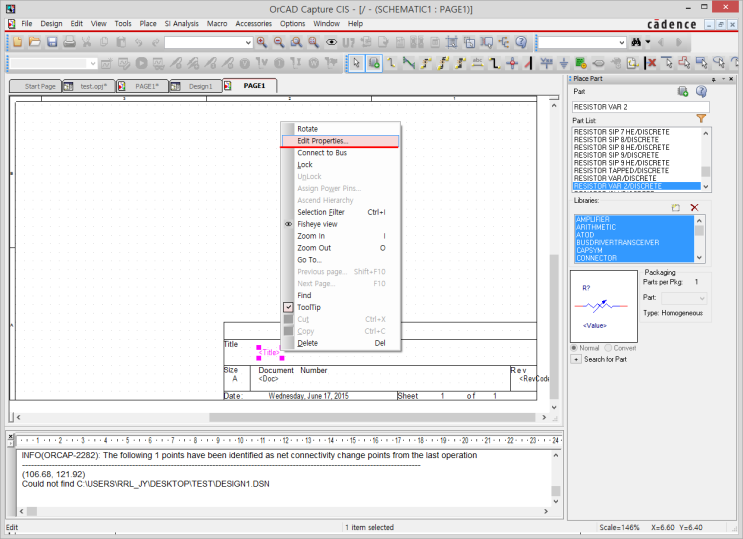Click the Open folder icon
The width and height of the screenshot is (743, 539).
35,42
